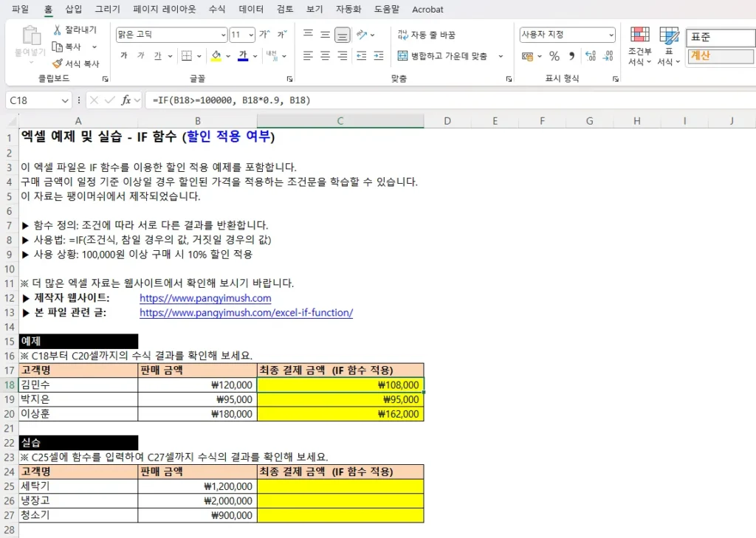The image size is (756, 538).
Task: Click the text orientation icon
Action: (x=362, y=34)
